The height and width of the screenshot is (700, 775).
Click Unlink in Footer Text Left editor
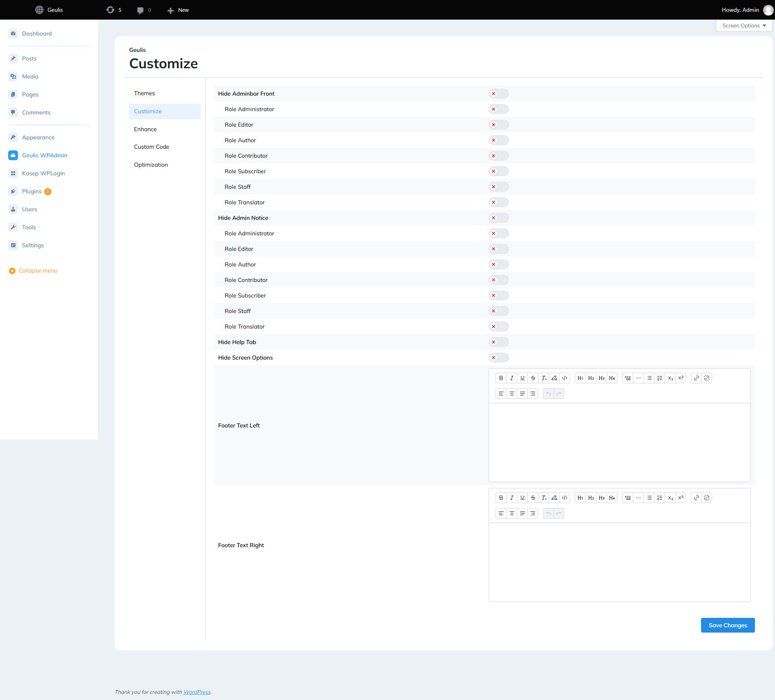[707, 378]
